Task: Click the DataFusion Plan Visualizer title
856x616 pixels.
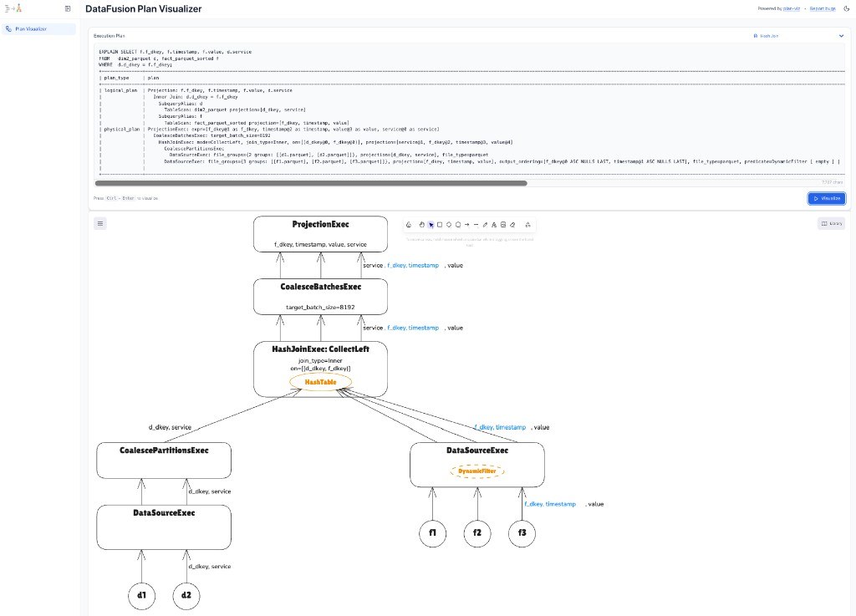Action: [x=144, y=8]
